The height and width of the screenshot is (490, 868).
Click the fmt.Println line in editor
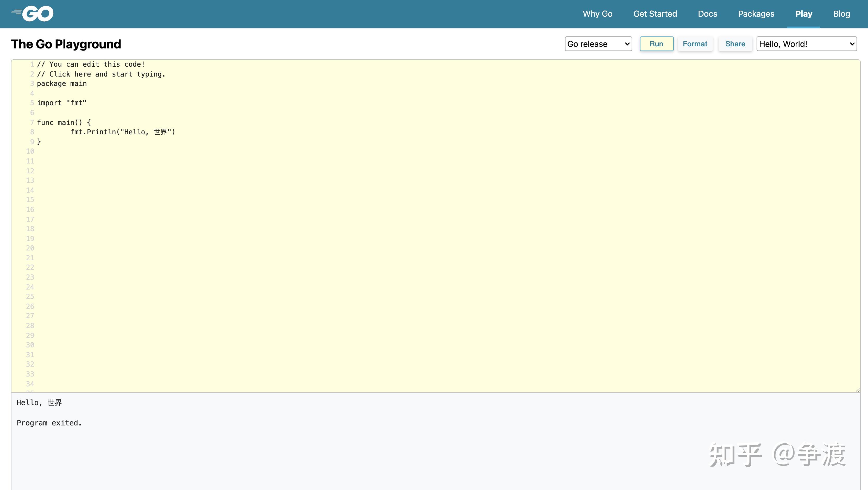[123, 132]
